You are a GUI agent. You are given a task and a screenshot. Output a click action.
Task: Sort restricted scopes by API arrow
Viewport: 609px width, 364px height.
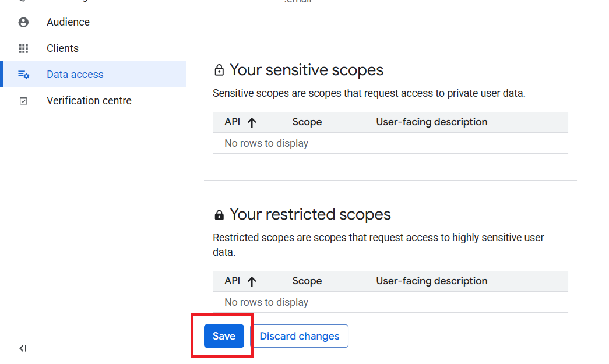point(252,281)
